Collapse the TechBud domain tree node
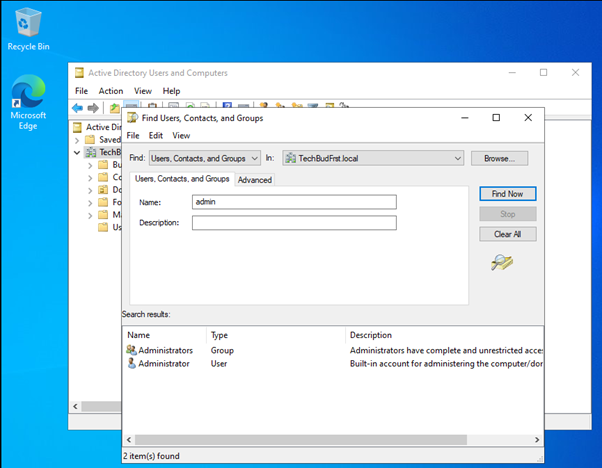 (x=77, y=152)
